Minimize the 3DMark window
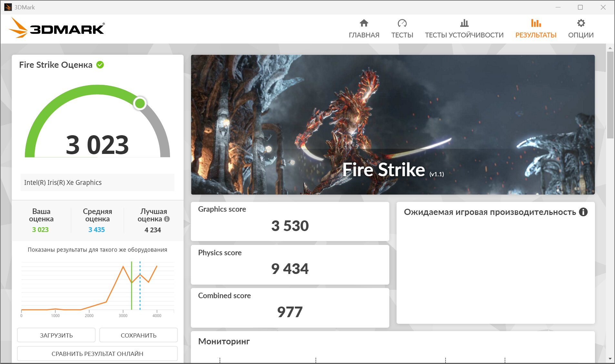 [558, 7]
